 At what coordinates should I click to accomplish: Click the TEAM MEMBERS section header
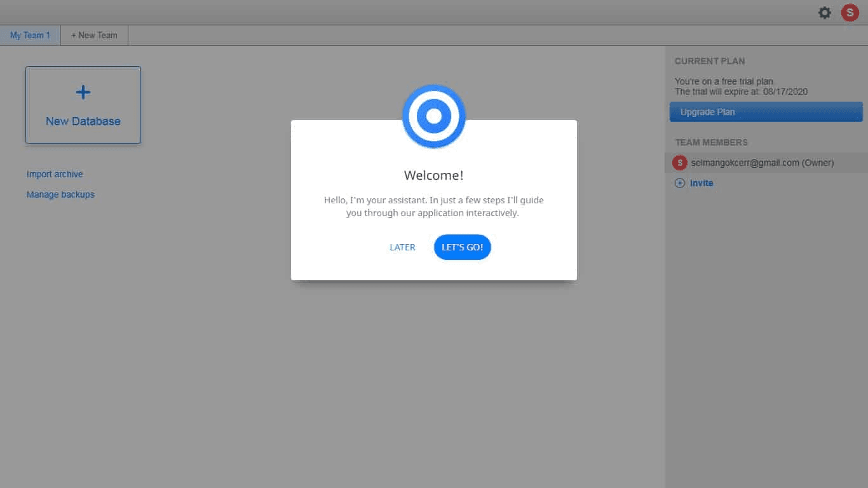pos(711,142)
